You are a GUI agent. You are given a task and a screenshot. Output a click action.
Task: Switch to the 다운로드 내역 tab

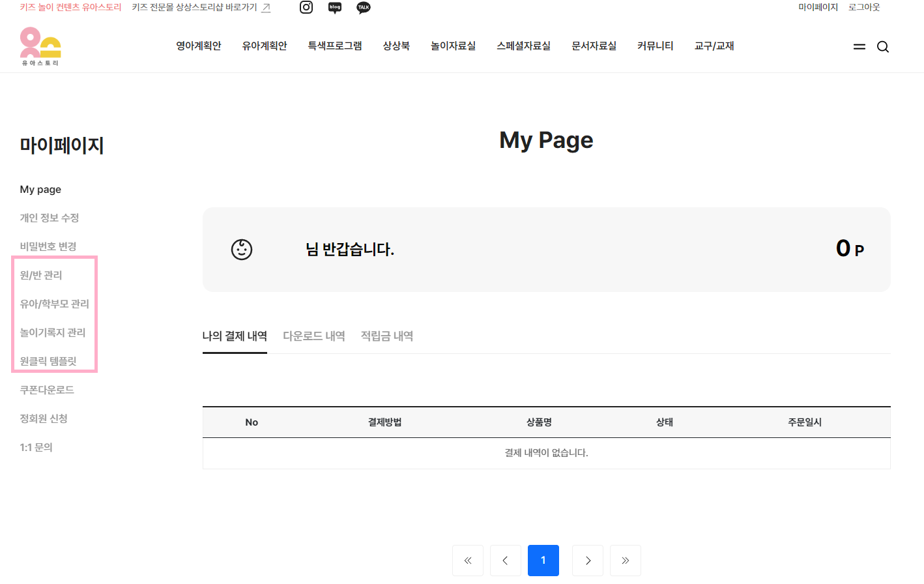[314, 336]
